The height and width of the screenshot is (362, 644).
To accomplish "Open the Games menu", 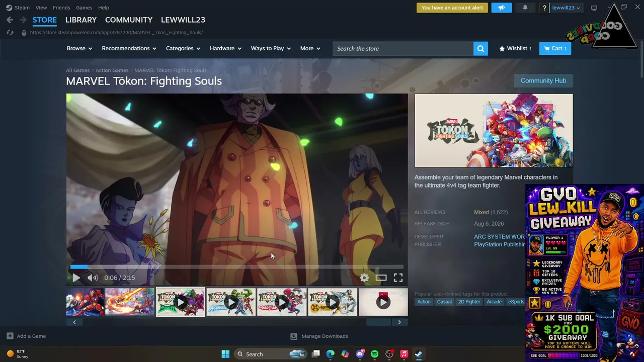I will click(x=84, y=8).
